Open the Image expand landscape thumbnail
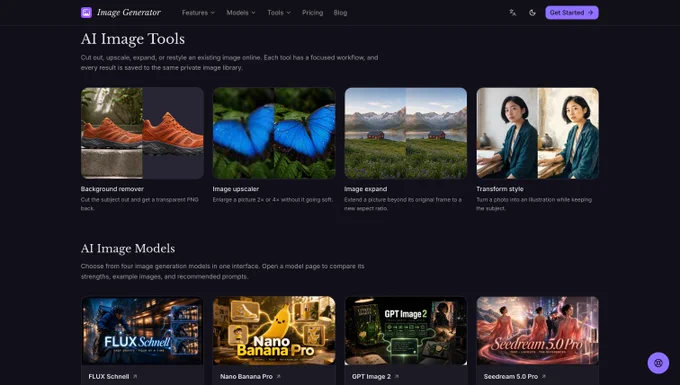 click(x=406, y=133)
